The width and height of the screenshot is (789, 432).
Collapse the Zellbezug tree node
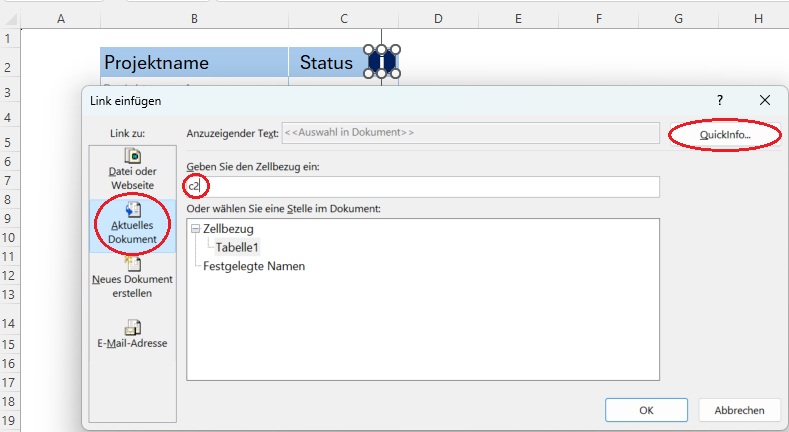coord(195,229)
